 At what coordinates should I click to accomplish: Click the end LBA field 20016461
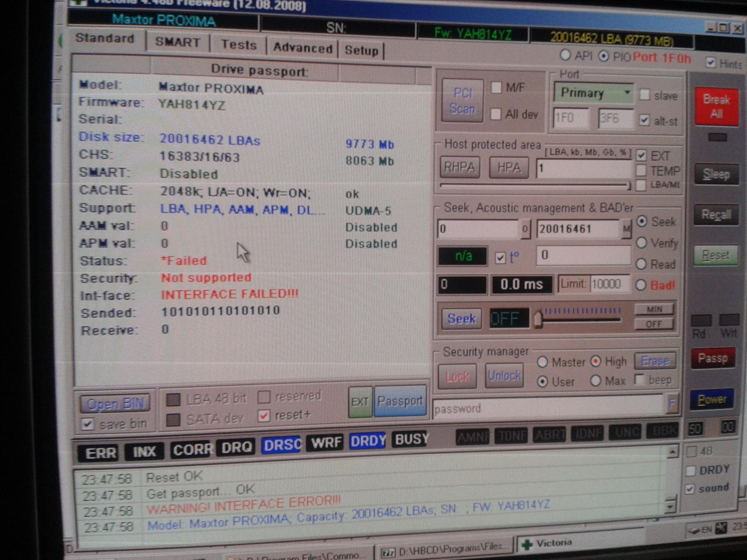579,229
